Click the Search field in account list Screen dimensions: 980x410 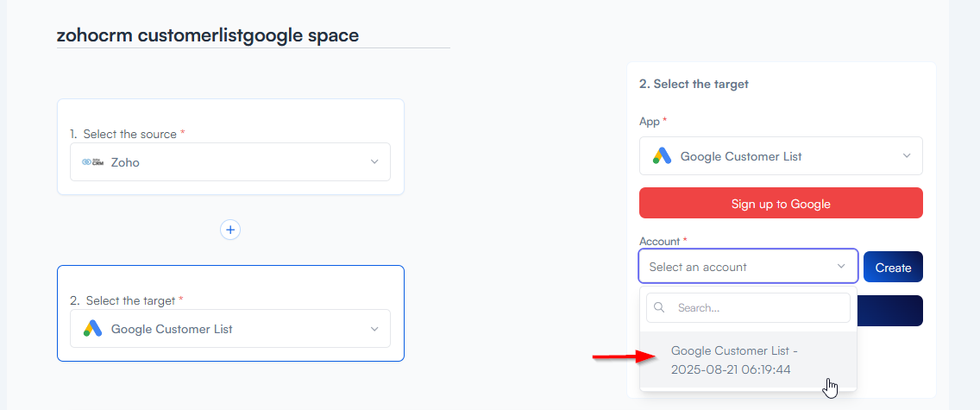[759, 307]
